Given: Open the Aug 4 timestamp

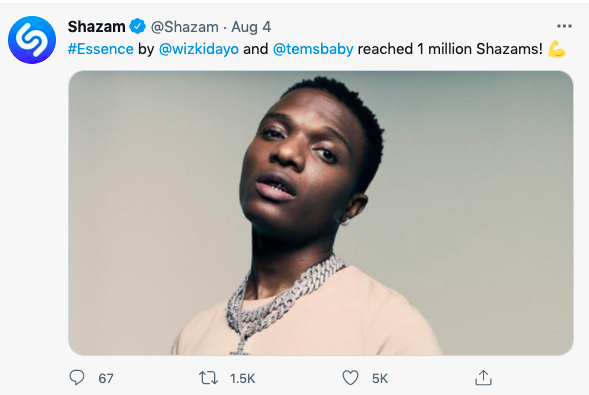Looking at the screenshot, I should (251, 27).
